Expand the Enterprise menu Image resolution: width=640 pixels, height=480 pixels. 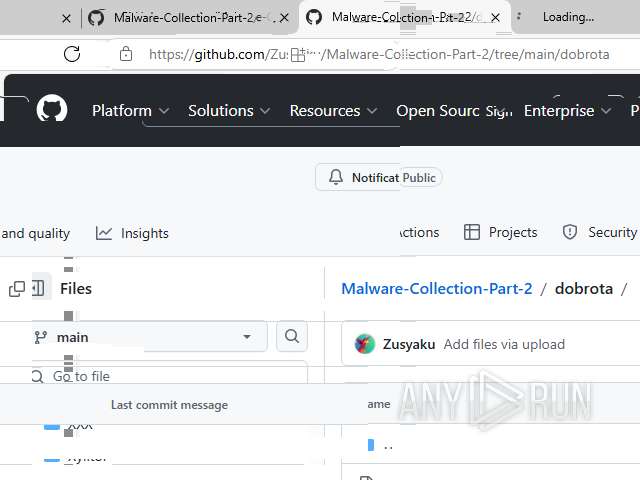click(x=568, y=111)
